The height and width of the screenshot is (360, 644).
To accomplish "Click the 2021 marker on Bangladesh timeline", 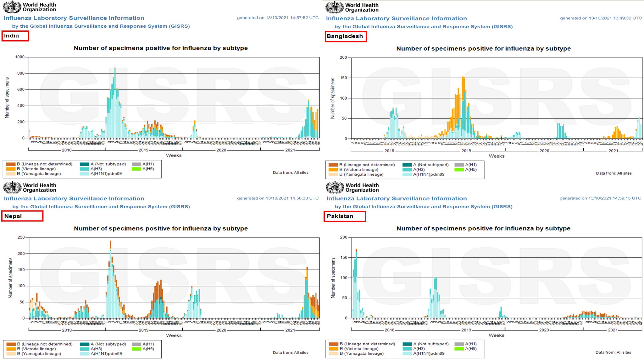I will click(613, 151).
